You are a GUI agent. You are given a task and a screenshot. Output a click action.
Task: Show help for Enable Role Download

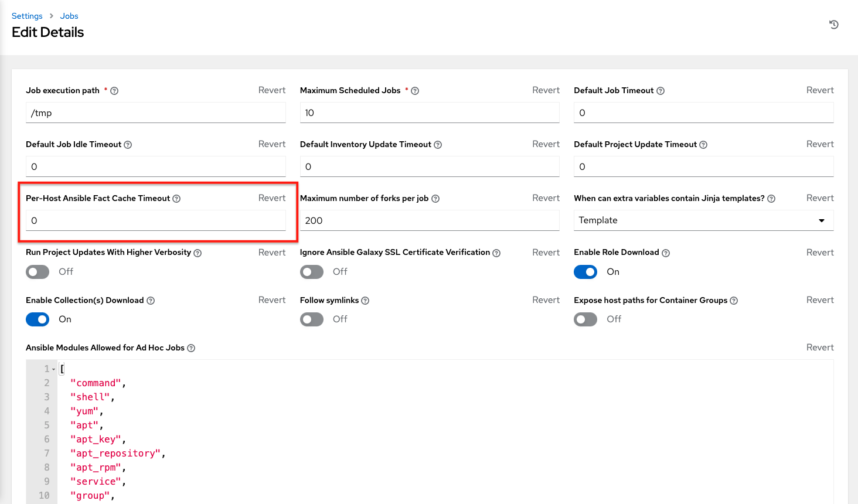(x=666, y=253)
